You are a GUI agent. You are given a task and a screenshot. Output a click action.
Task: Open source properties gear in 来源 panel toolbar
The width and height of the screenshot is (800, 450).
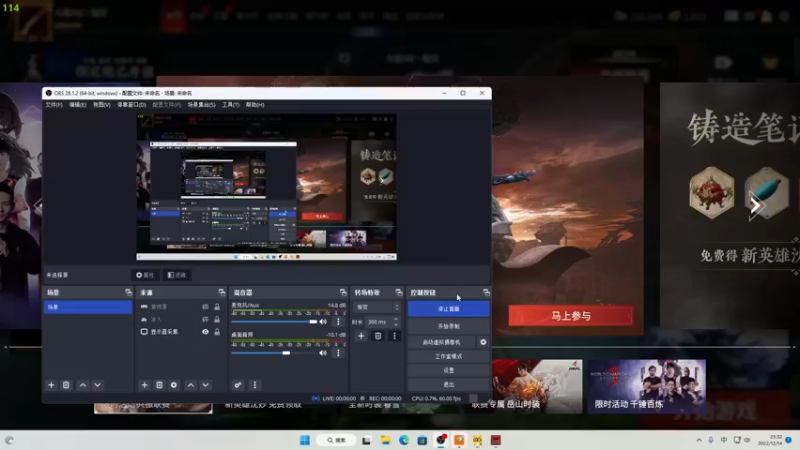[174, 385]
